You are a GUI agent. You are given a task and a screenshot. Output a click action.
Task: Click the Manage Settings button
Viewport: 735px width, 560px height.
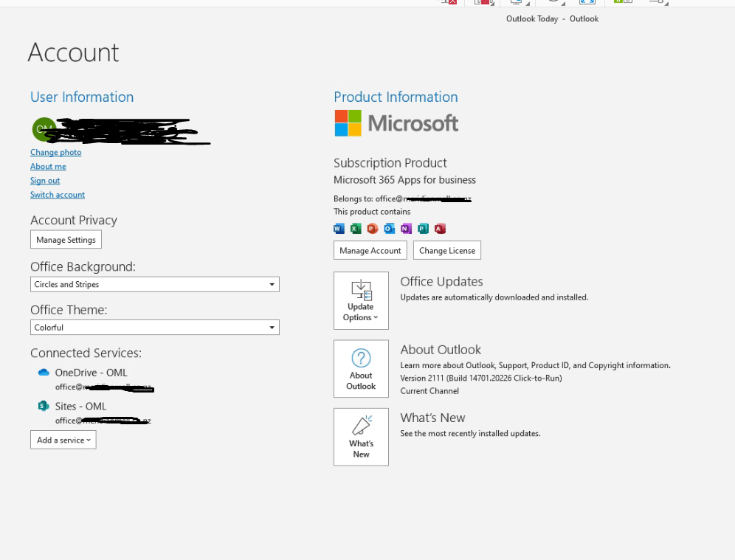(x=66, y=240)
